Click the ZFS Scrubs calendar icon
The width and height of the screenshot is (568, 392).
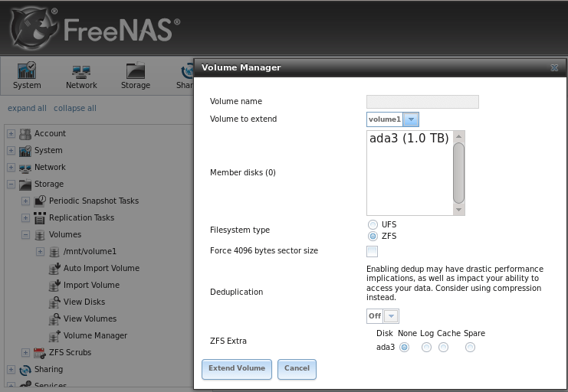pyautogui.click(x=40, y=352)
